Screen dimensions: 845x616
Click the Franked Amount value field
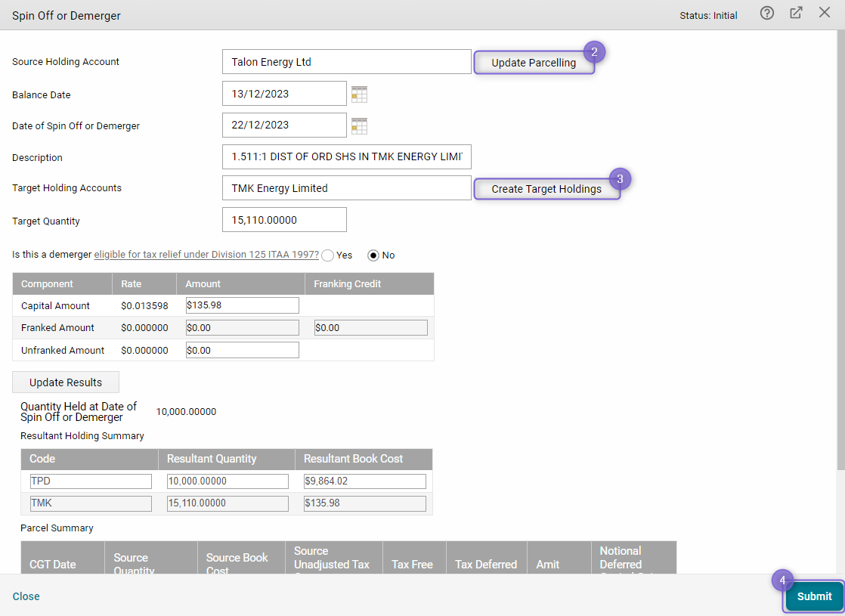point(242,328)
